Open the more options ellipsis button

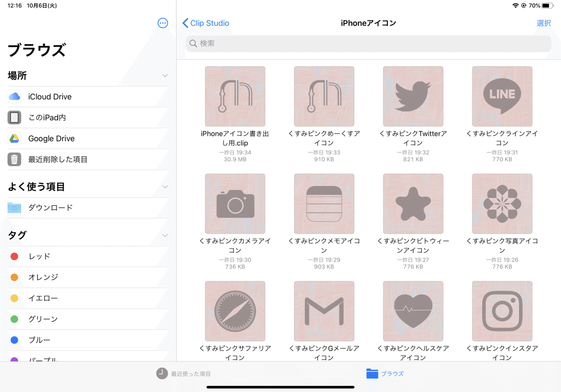[163, 23]
